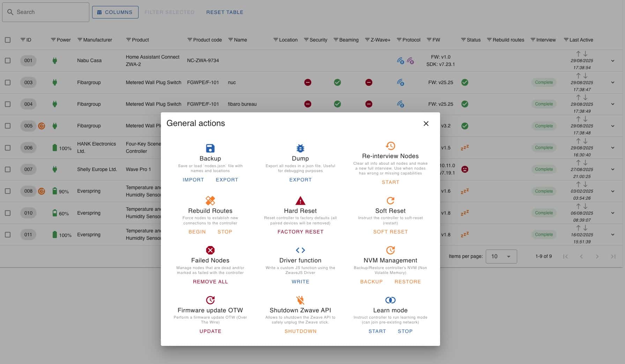Click the search magnifier icon

click(10, 12)
